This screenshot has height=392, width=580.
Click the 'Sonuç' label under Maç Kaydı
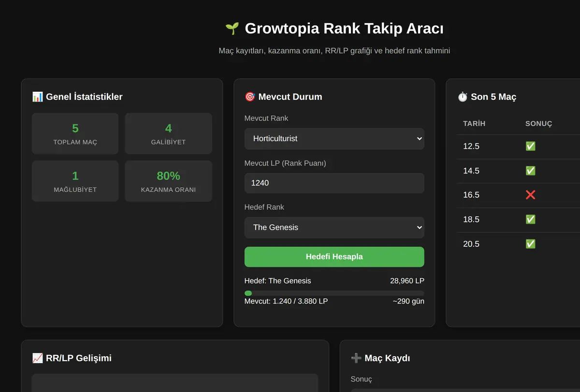[362, 379]
